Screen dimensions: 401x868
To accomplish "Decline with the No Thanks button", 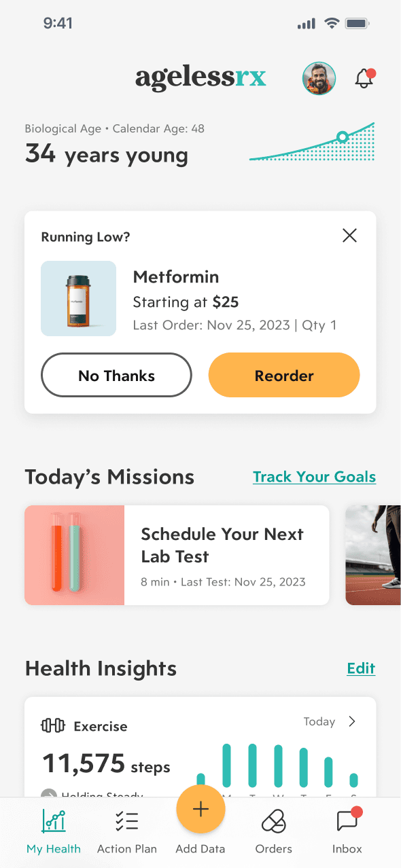I will (x=116, y=375).
